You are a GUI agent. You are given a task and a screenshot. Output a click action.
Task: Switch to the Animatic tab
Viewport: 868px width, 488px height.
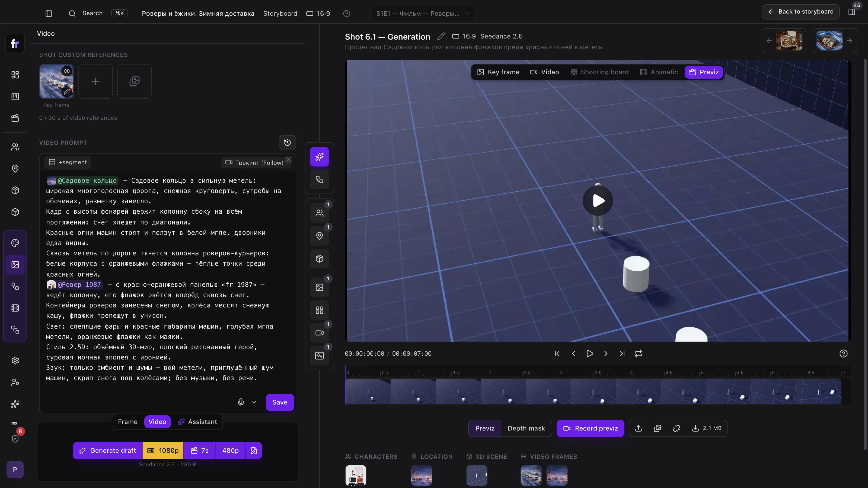pos(659,72)
